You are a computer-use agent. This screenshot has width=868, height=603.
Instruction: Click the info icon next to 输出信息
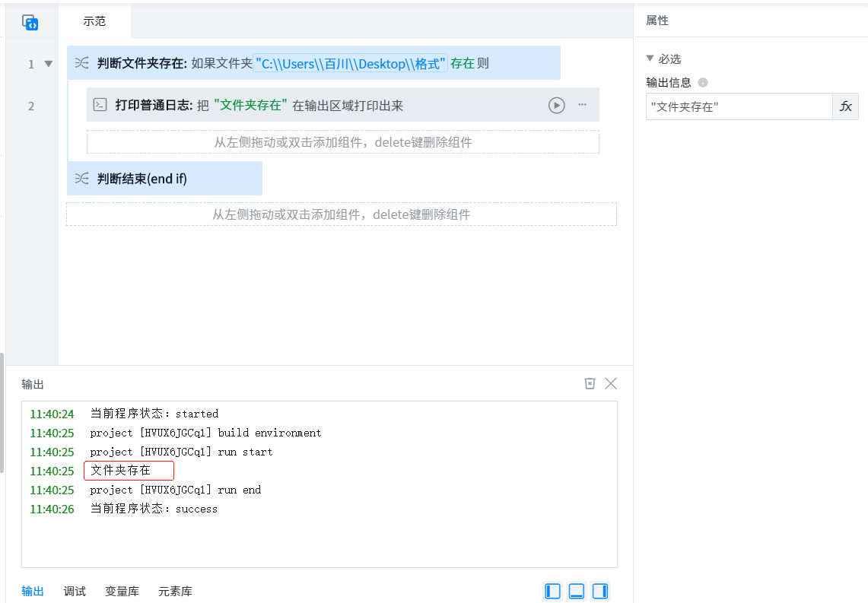point(703,83)
